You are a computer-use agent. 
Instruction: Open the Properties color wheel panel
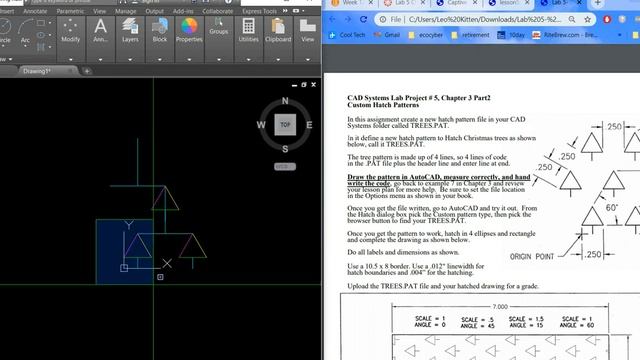(189, 31)
